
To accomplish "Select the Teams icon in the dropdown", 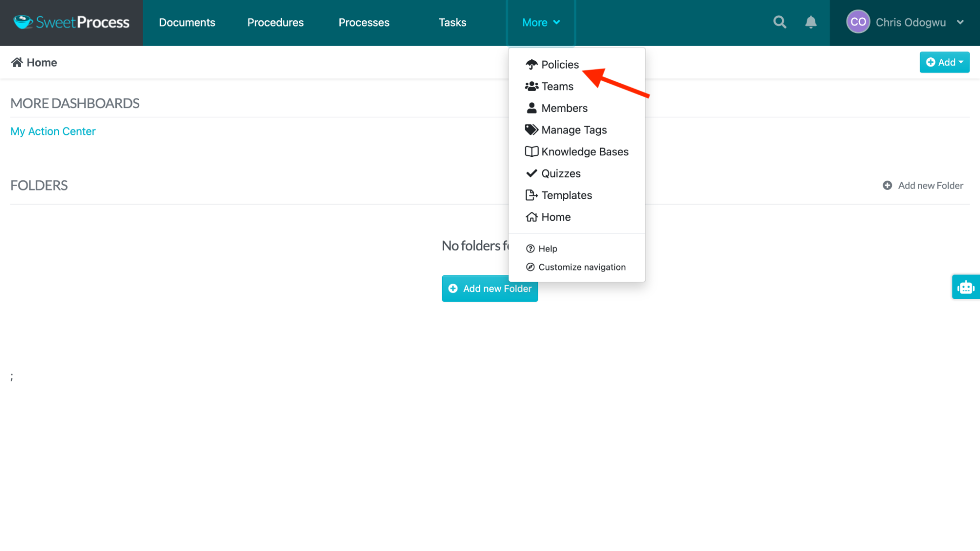I will [x=531, y=86].
